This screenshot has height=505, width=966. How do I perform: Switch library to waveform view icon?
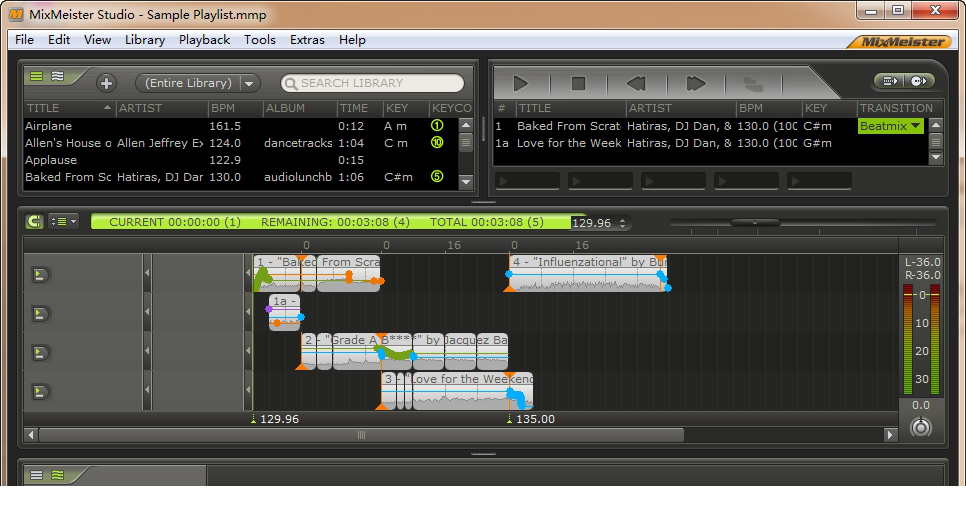tap(58, 76)
